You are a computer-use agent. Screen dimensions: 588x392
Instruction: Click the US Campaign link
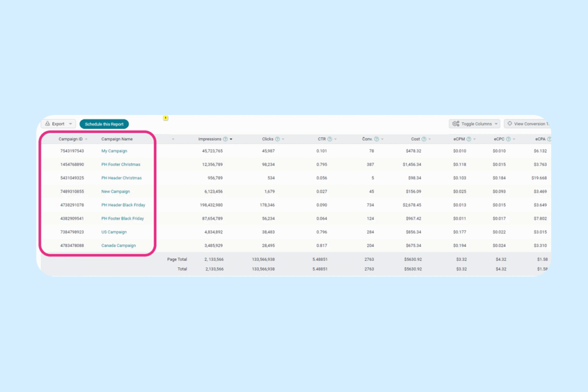coord(114,232)
